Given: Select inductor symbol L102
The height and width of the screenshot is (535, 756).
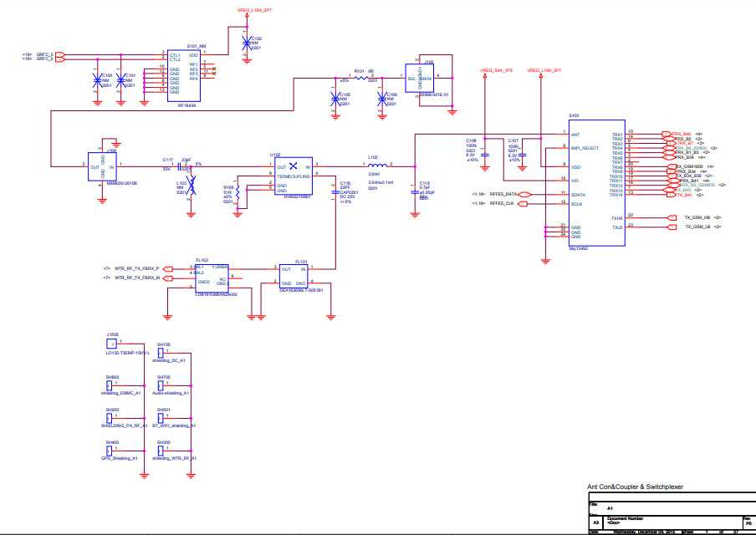Looking at the screenshot, I should click(377, 166).
